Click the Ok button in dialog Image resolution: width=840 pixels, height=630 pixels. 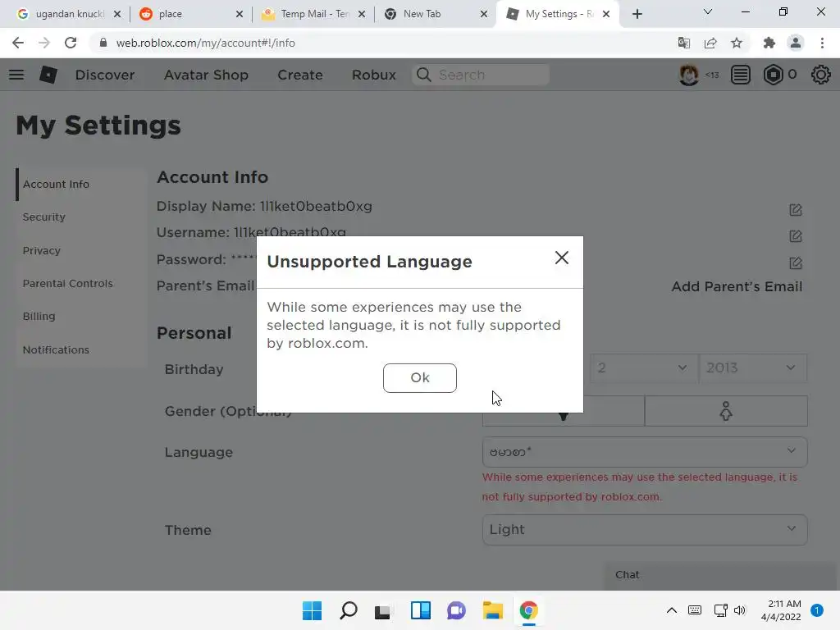tap(419, 377)
